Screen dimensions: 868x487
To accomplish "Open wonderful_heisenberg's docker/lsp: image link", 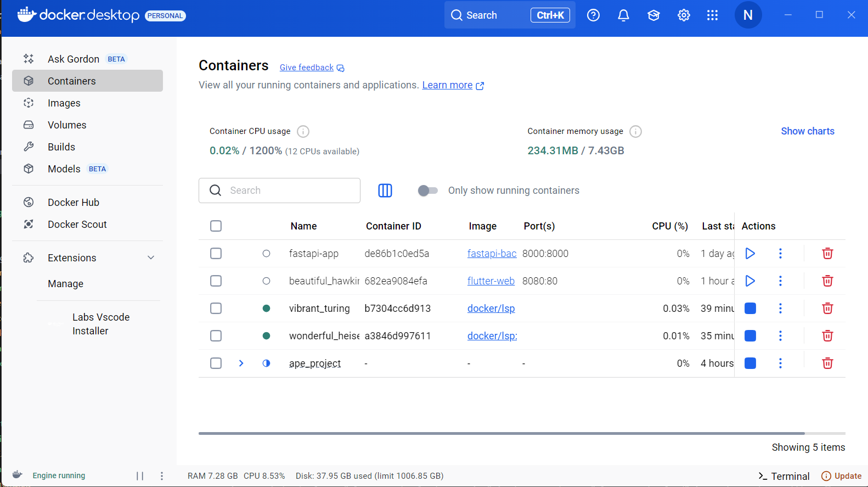I will [492, 335].
